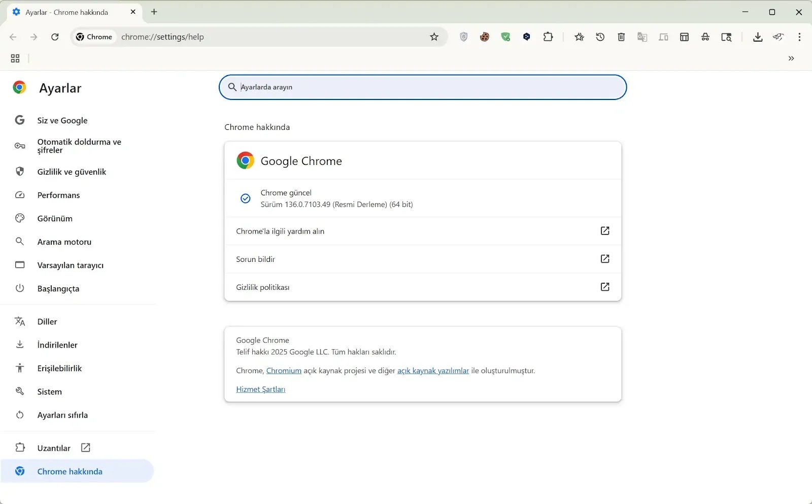Viewport: 812px width, 504px height.
Task: Open a new tab with plus button
Action: tap(154, 12)
